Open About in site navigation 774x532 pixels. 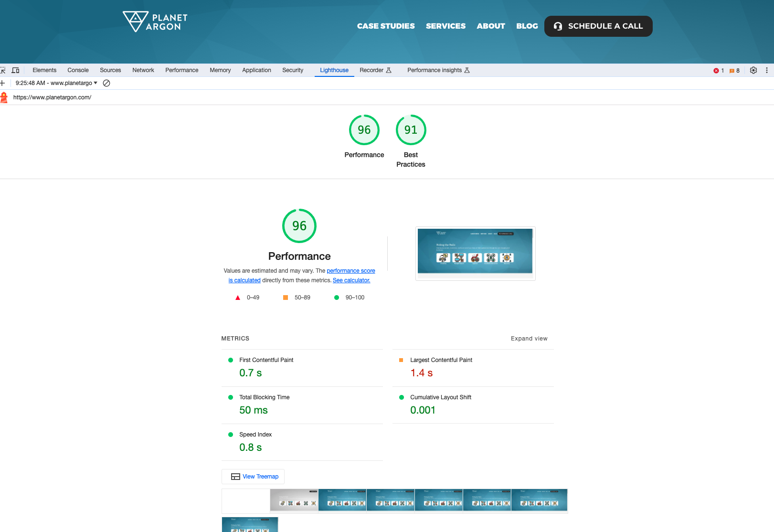pyautogui.click(x=491, y=26)
